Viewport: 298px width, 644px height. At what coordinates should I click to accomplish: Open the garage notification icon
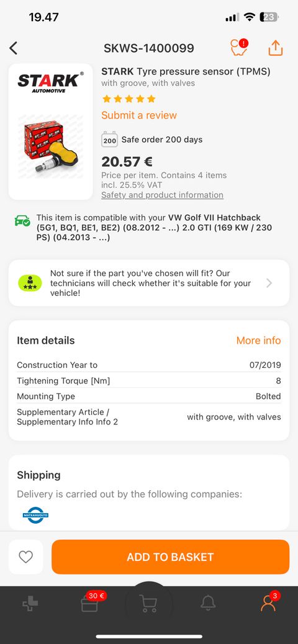(239, 47)
